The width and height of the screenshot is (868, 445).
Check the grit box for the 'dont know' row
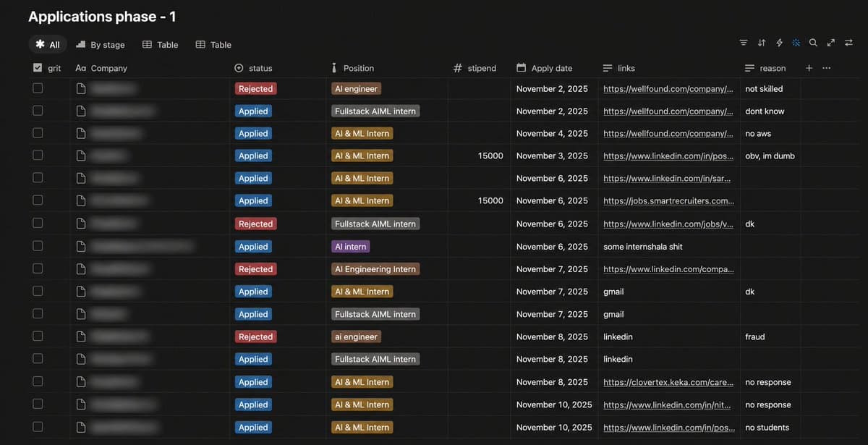(x=38, y=111)
